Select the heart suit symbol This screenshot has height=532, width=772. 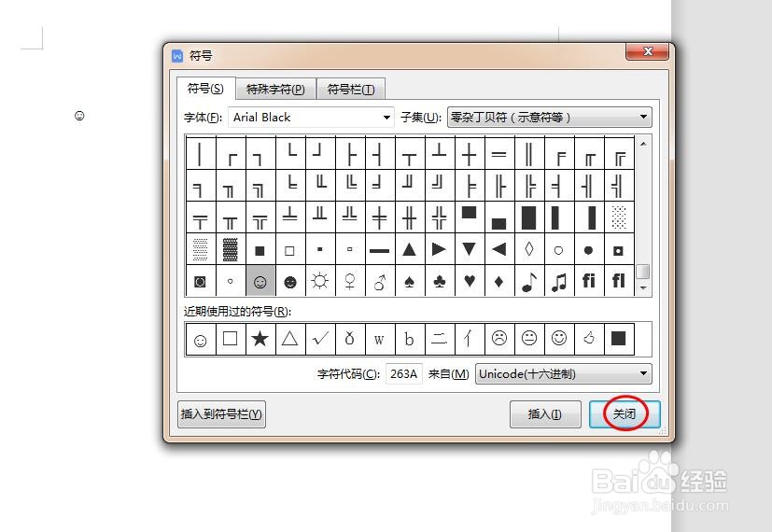pyautogui.click(x=470, y=282)
